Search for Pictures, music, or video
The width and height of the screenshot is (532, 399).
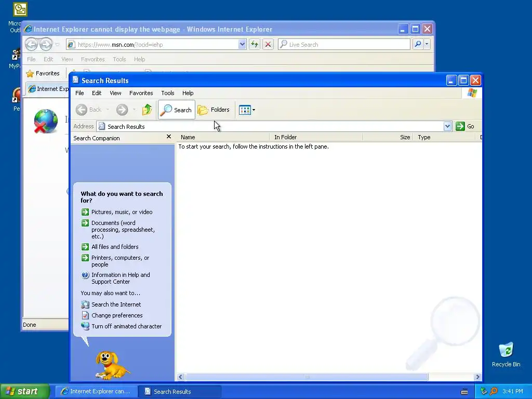click(x=117, y=212)
